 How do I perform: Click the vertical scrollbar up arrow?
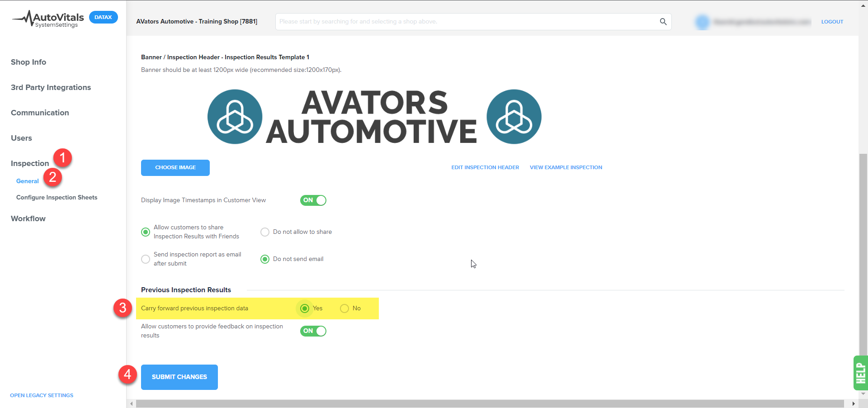863,5
